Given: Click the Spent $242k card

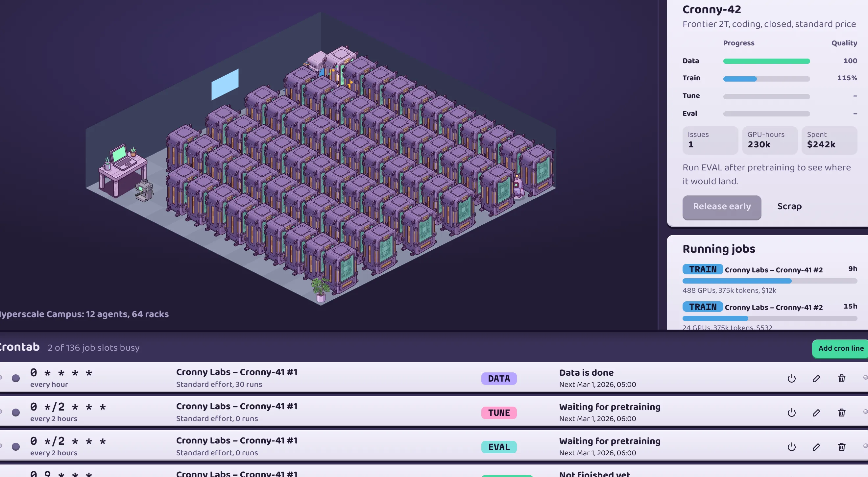Looking at the screenshot, I should coord(829,140).
